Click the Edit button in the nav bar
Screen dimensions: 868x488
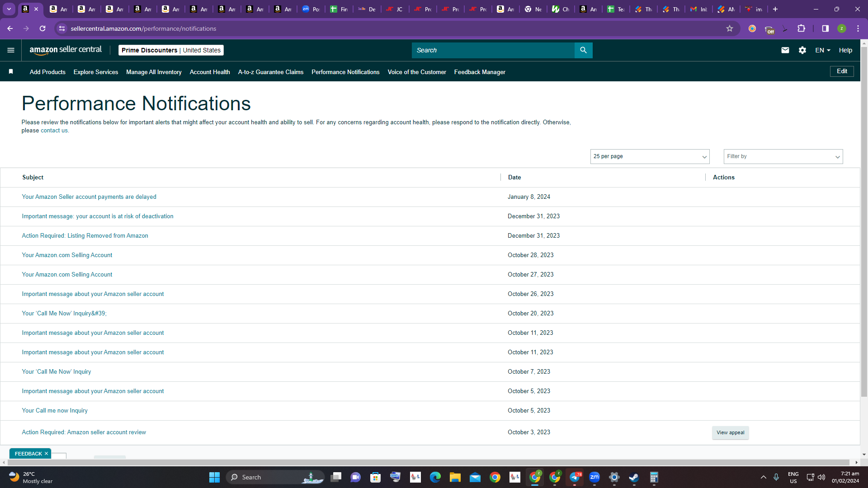(842, 71)
